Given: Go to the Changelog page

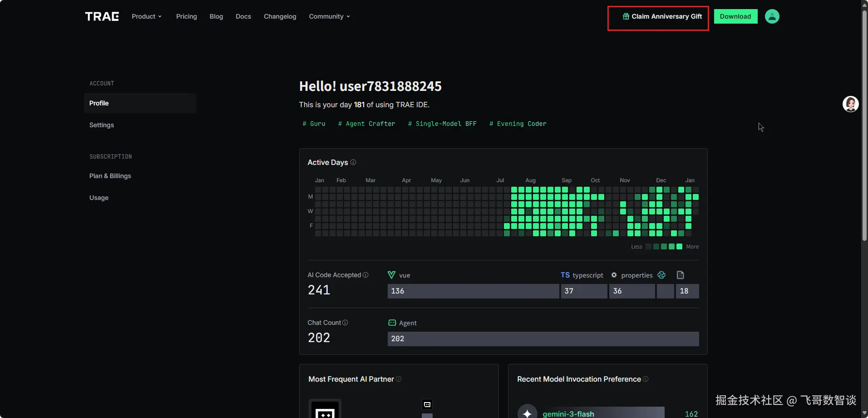Looking at the screenshot, I should (x=280, y=16).
